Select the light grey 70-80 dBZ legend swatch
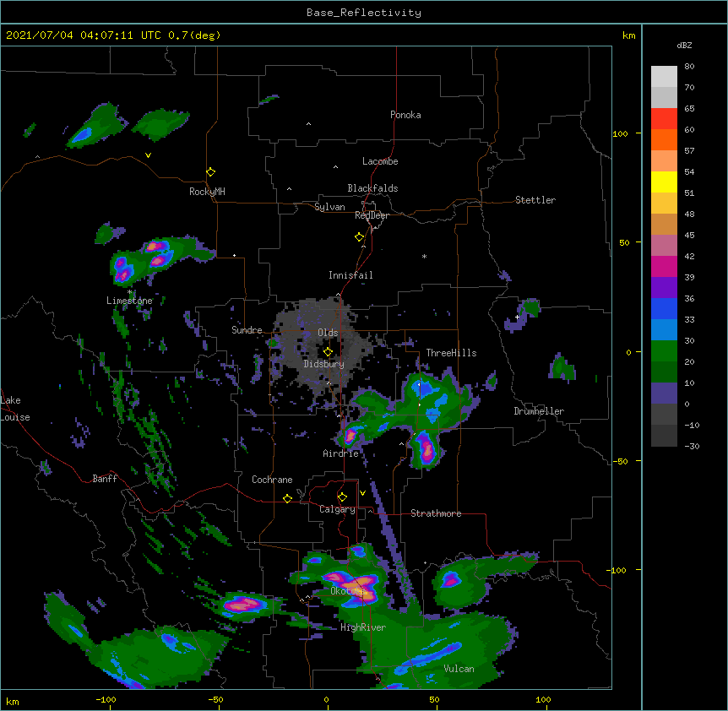 point(664,76)
